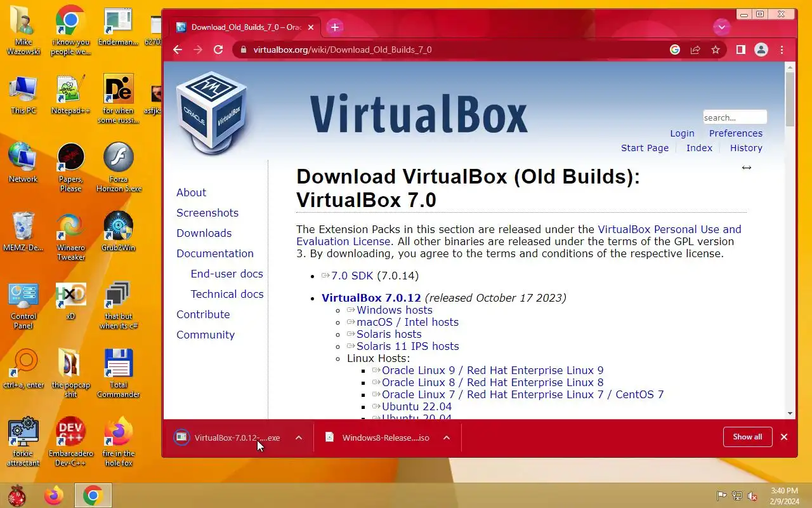812x508 pixels.
Task: Open Winaero Tweaker desktop shortcut
Action: [x=70, y=236]
